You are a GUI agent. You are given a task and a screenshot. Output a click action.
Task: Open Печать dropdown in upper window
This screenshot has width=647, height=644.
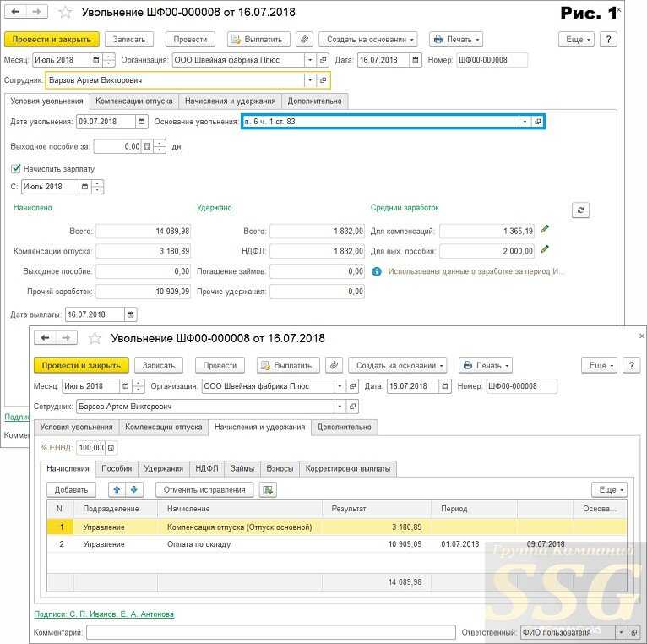click(x=456, y=39)
